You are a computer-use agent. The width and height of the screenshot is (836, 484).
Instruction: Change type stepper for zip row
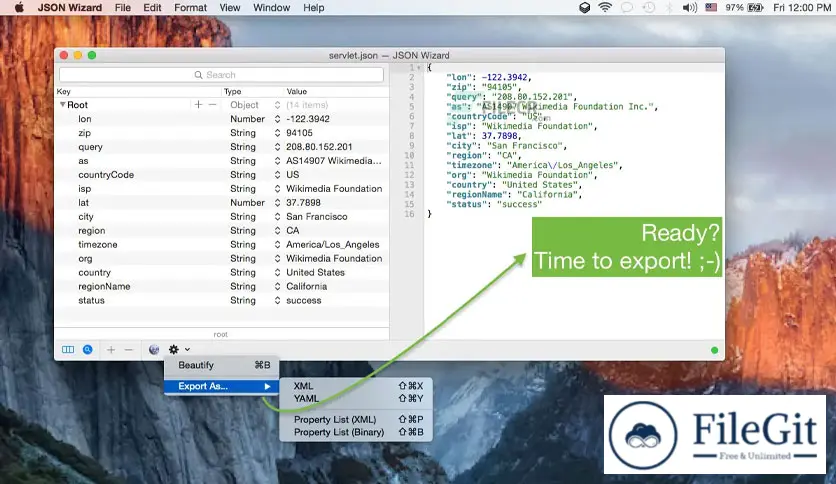pos(277,133)
